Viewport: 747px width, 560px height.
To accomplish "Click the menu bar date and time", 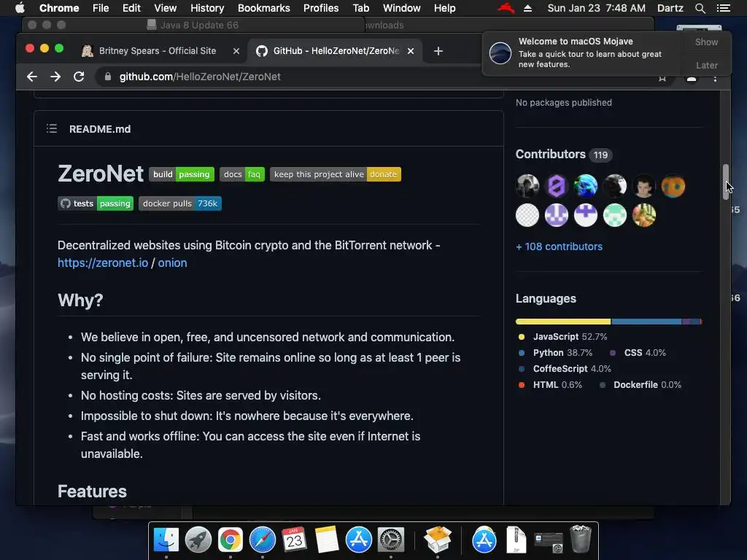I will tap(597, 8).
